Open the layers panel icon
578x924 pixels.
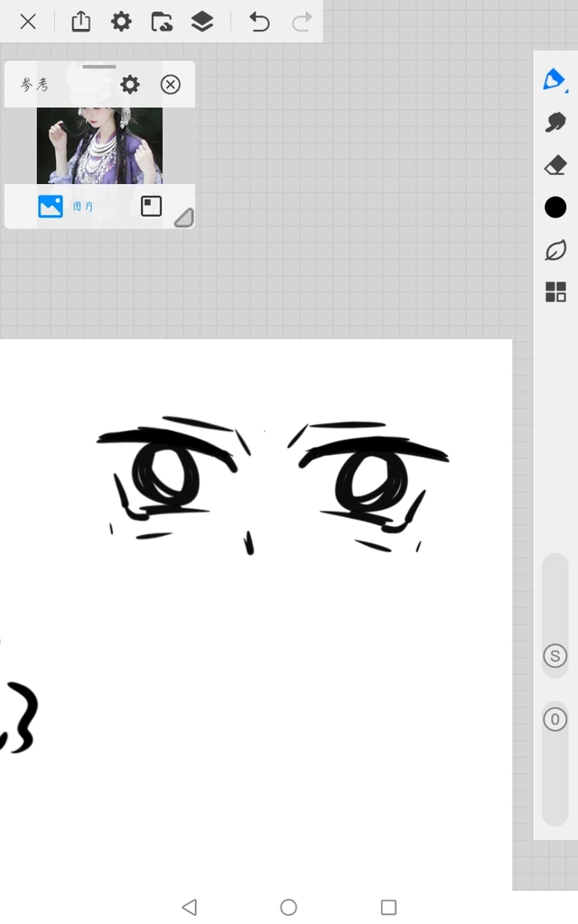tap(202, 22)
